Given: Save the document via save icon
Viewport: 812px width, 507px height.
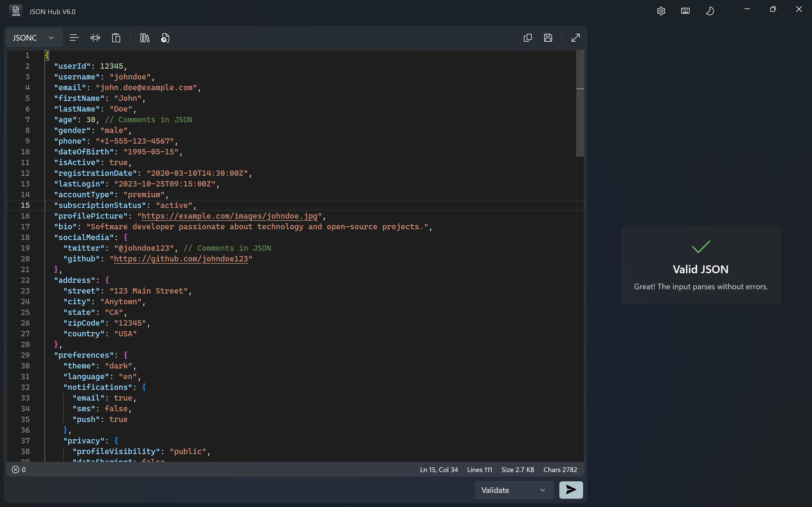Looking at the screenshot, I should tap(548, 37).
